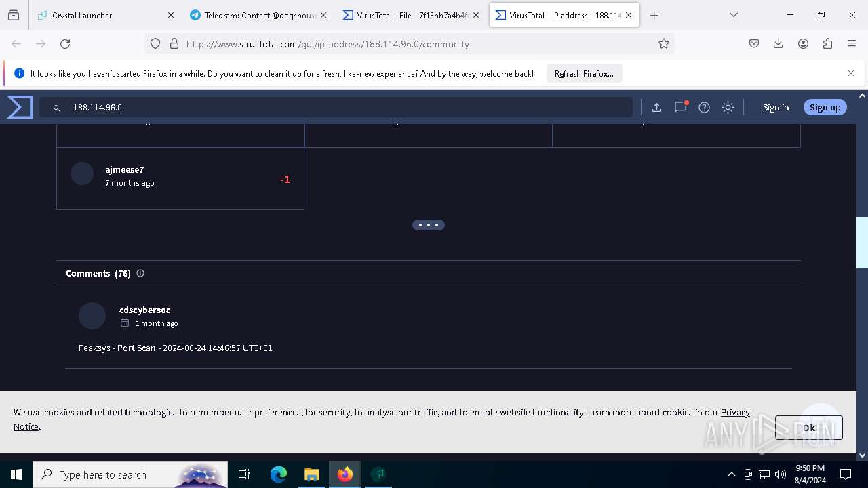Open the help question mark icon
The height and width of the screenshot is (488, 868).
[x=704, y=107]
